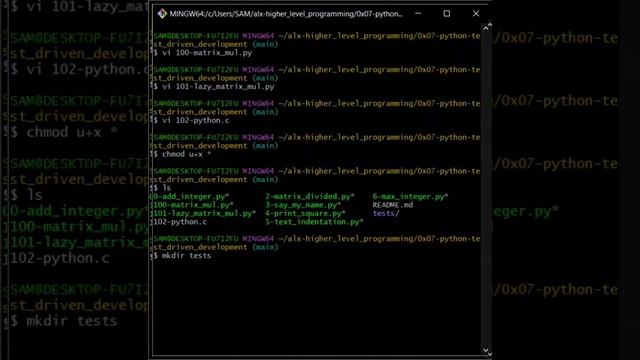The image size is (640, 360).
Task: Click '5-text_indentation.py*' in the ls output
Action: 314,222
